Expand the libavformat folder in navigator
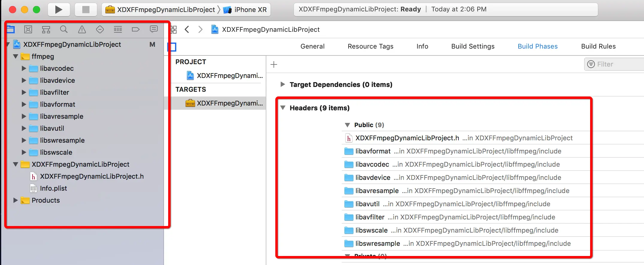Screen dimensions: 644x265 [x=24, y=104]
